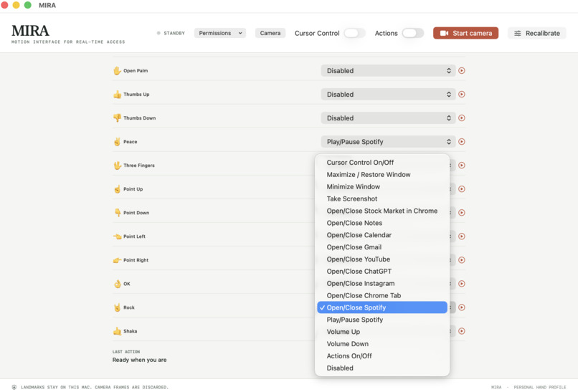The width and height of the screenshot is (578, 392).
Task: Test the Peace gesture play icon
Action: [x=462, y=141]
